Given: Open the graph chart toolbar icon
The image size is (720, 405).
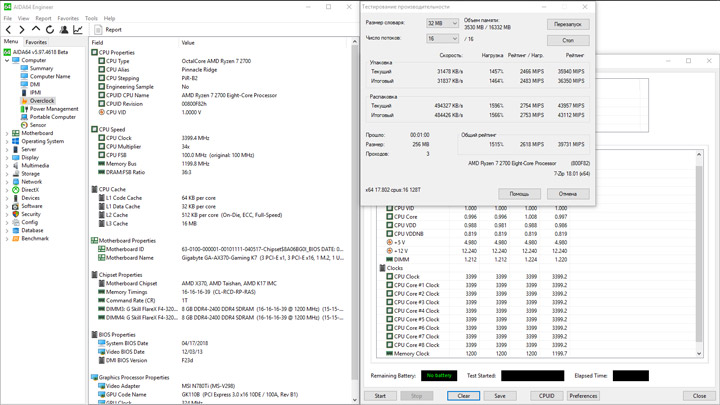Looking at the screenshot, I should tap(78, 29).
